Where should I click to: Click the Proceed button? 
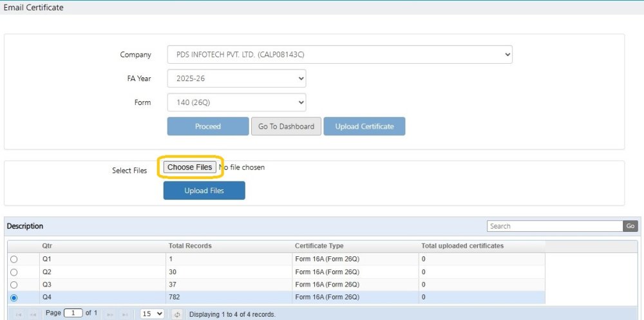point(208,126)
